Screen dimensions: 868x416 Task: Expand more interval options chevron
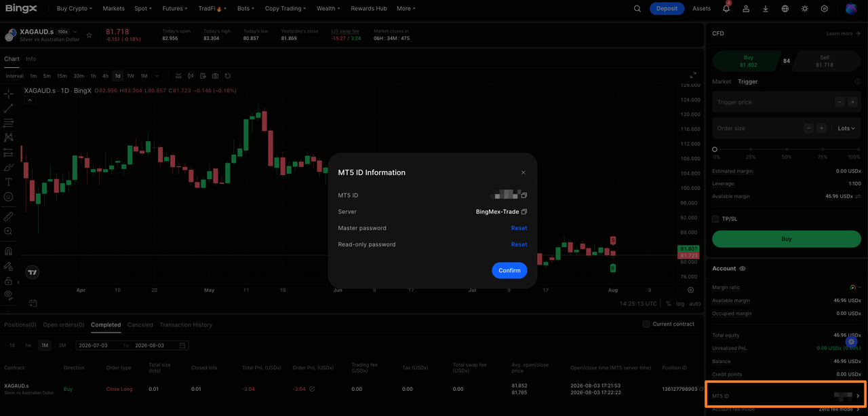[157, 76]
